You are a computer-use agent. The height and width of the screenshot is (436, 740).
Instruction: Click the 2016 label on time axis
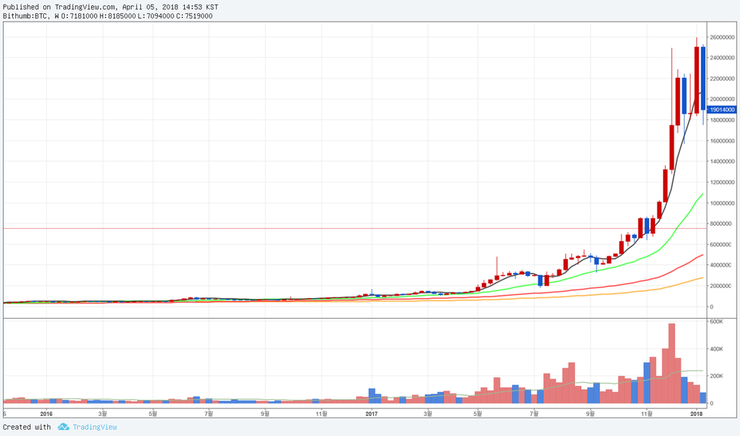pyautogui.click(x=44, y=412)
